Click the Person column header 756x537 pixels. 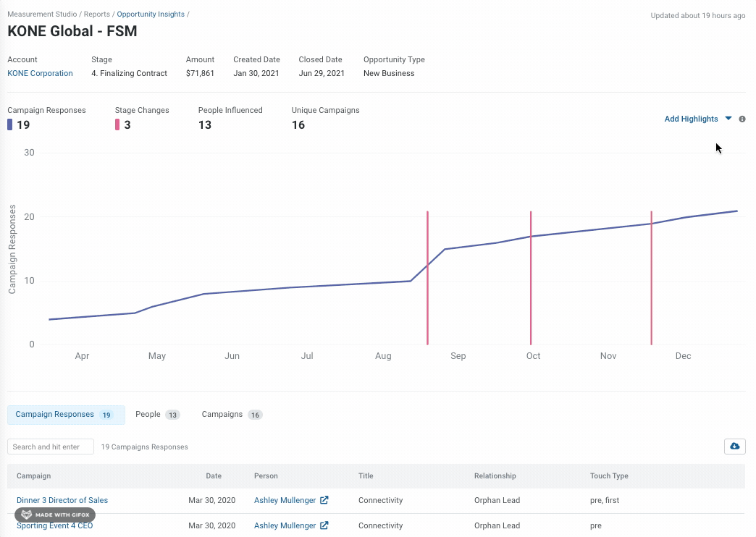pyautogui.click(x=266, y=475)
